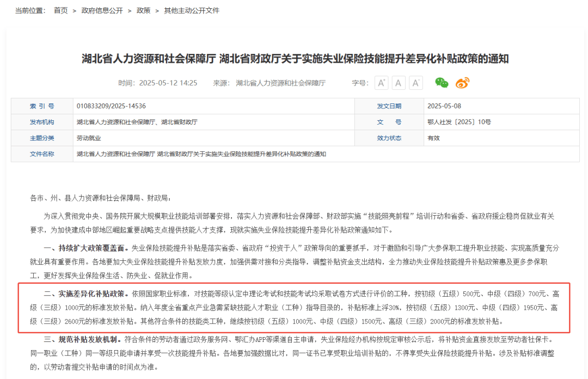
Task: Go to 首页 in the breadcrumb
Action: 61,10
